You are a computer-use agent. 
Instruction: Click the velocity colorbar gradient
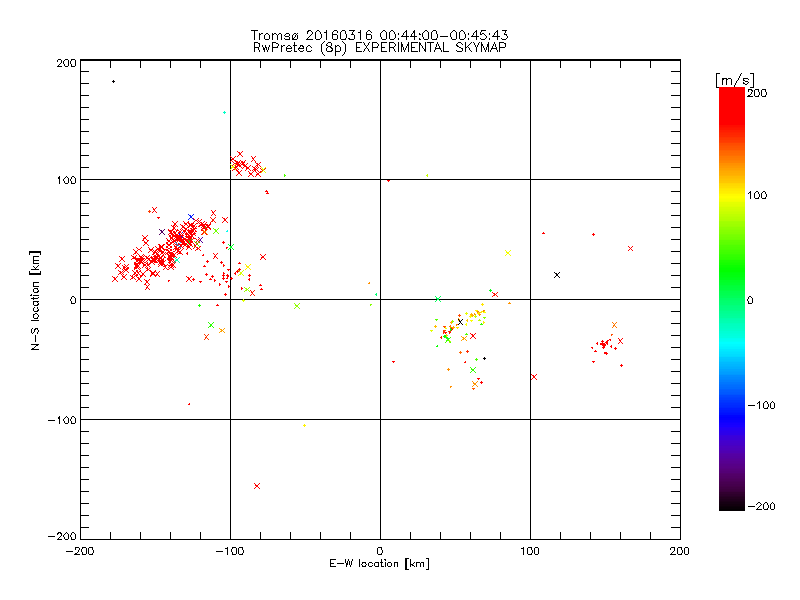coord(732,299)
